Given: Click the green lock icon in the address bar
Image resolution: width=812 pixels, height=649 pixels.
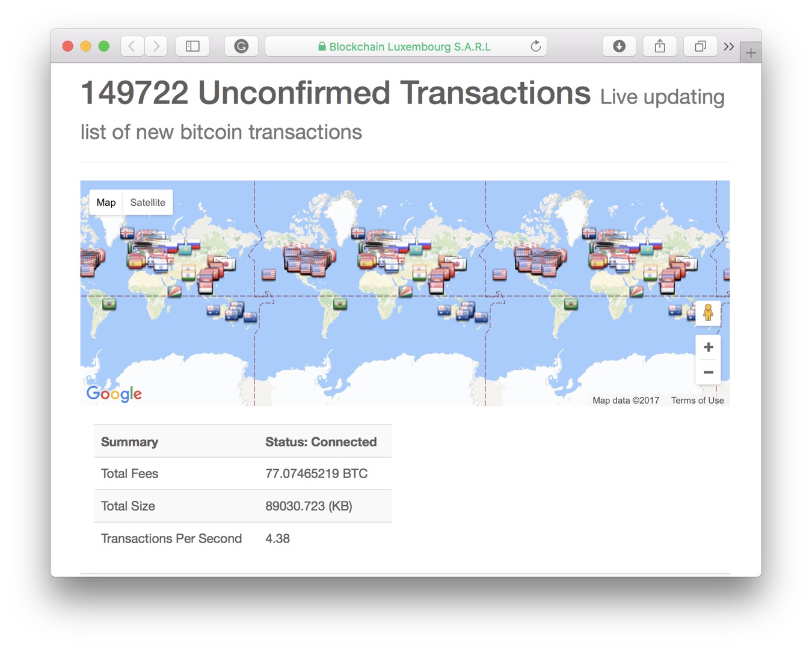Looking at the screenshot, I should click(x=322, y=46).
